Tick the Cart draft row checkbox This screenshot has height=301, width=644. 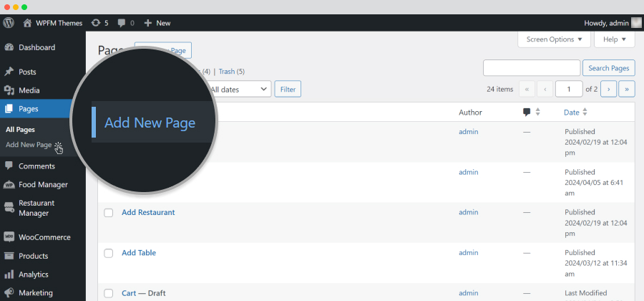[x=109, y=294]
